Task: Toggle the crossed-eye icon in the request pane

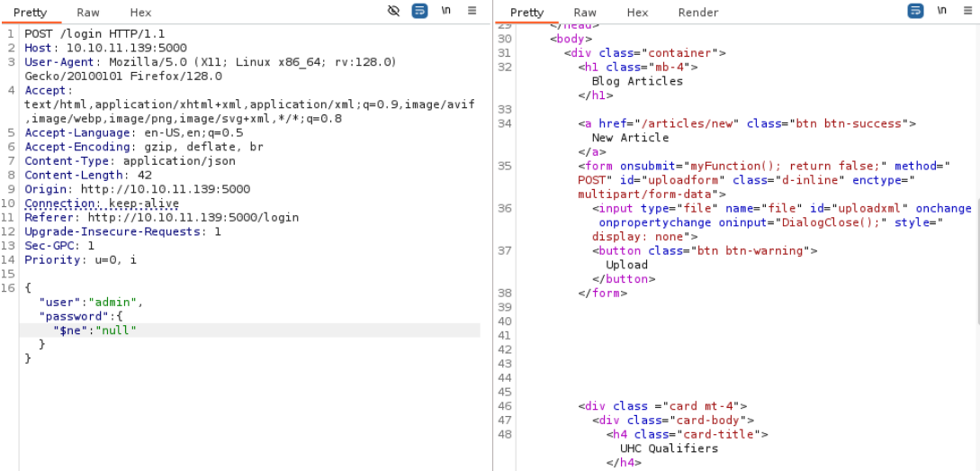Action: click(x=393, y=12)
